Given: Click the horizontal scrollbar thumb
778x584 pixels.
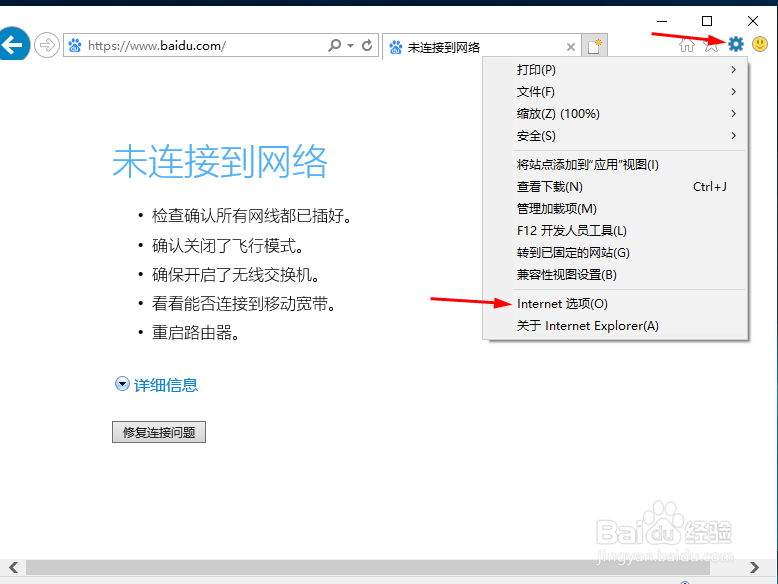Looking at the screenshot, I should [x=368, y=567].
